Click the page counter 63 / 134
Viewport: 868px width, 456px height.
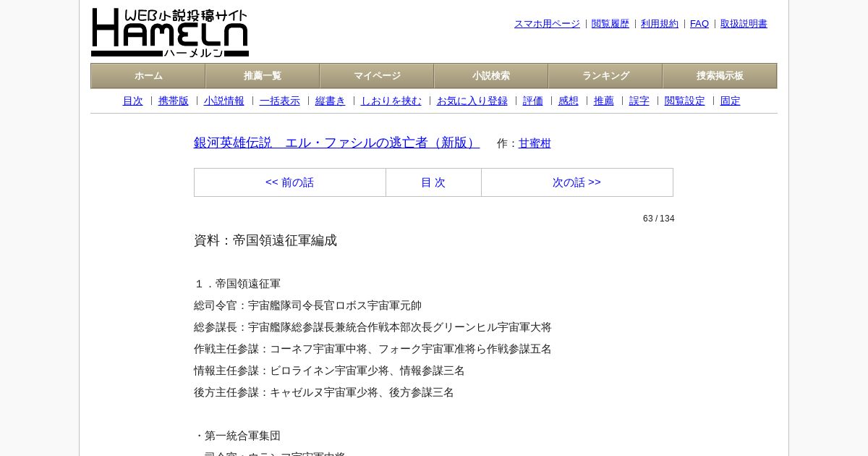click(x=659, y=219)
